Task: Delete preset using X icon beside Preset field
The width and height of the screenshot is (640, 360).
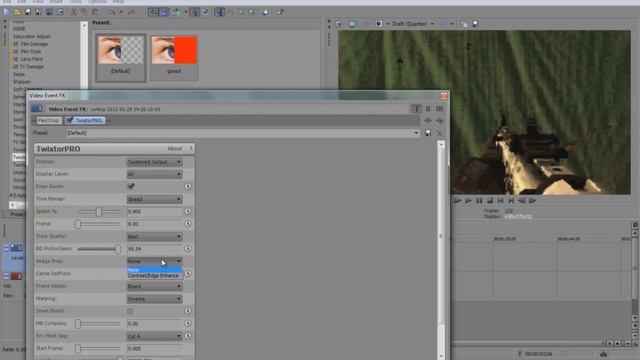Action: coord(440,133)
